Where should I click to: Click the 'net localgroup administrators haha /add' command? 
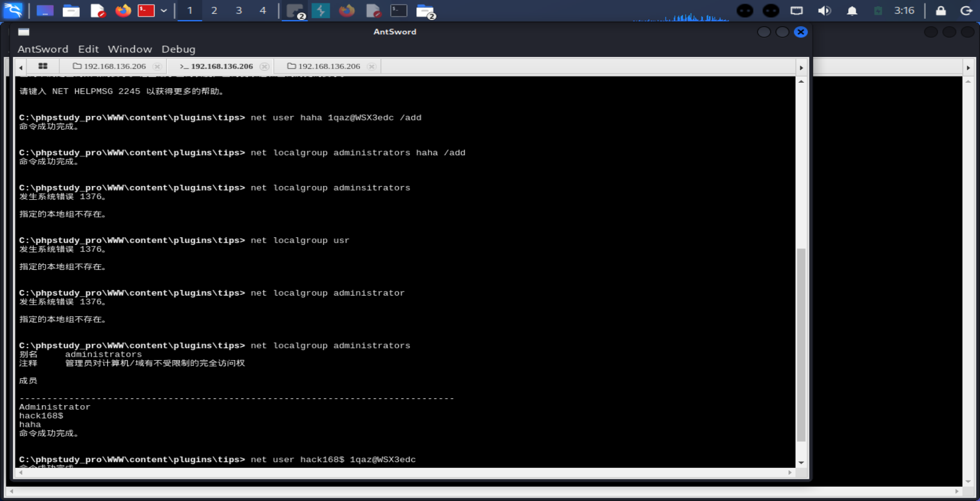[x=358, y=153]
